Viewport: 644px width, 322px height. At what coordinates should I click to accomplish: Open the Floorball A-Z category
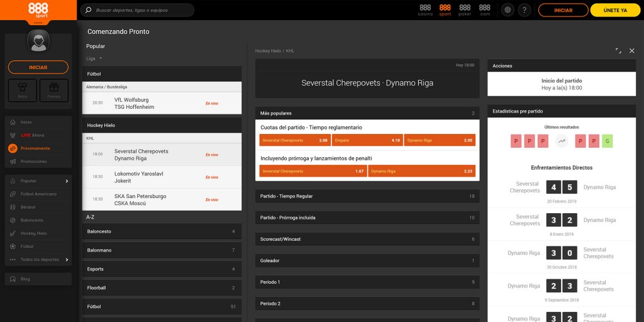162,288
